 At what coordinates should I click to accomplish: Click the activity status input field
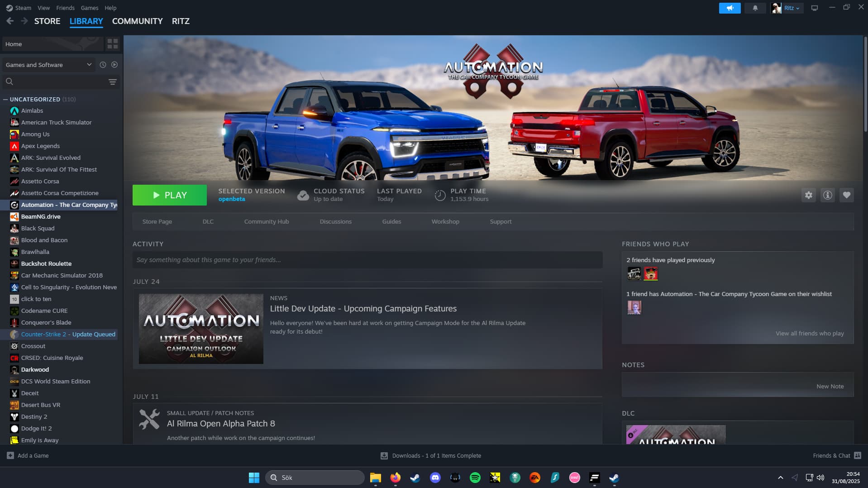tap(367, 260)
